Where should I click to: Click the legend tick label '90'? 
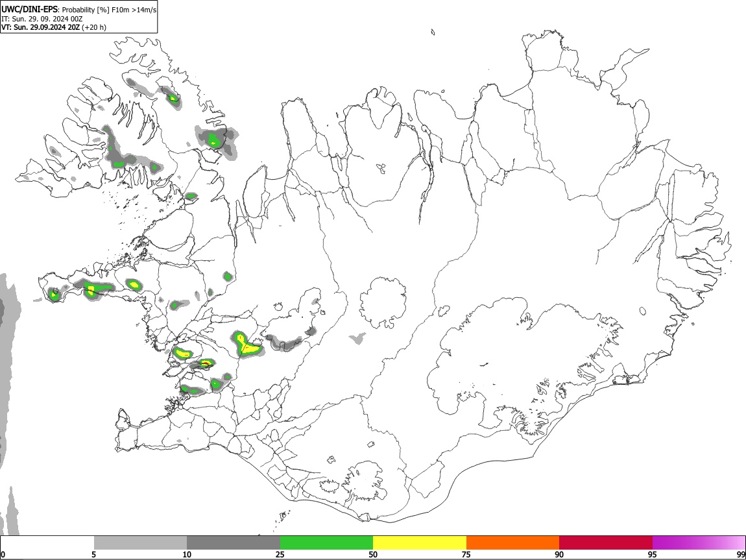click(559, 554)
